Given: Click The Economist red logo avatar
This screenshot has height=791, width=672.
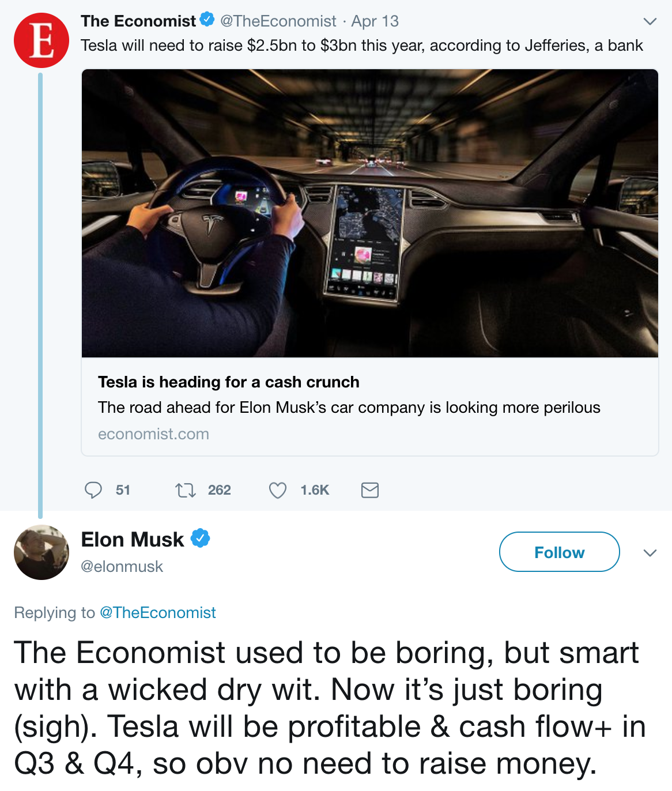Looking at the screenshot, I should (41, 40).
